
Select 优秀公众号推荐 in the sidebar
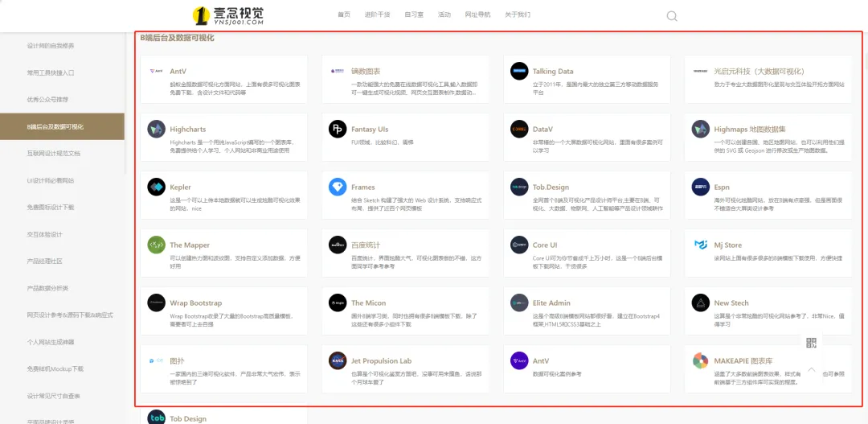[x=47, y=100]
